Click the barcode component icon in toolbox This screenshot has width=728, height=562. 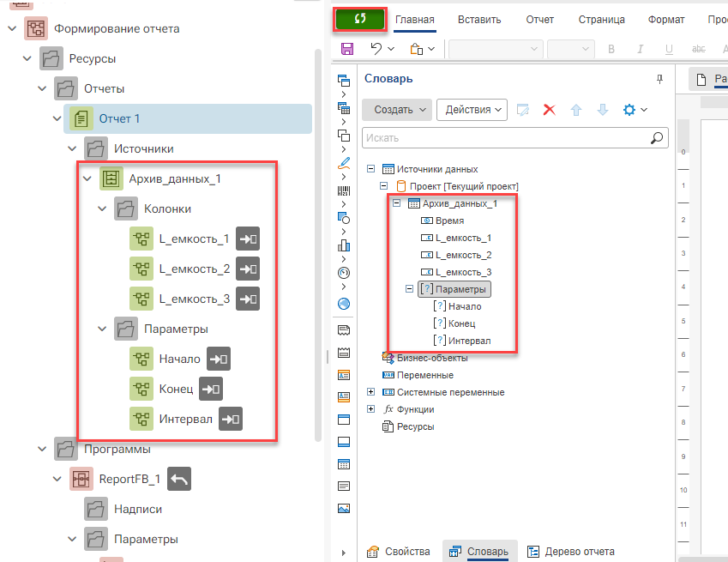[344, 190]
